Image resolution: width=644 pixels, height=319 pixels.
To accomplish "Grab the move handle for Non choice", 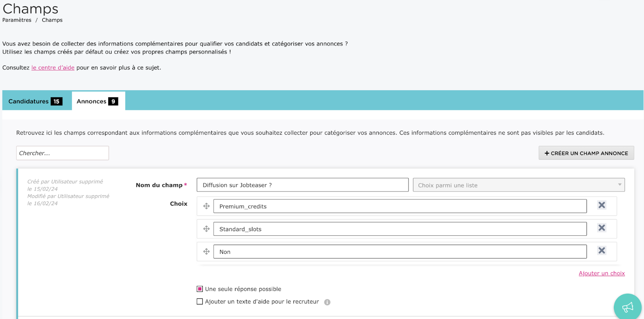I will 206,251.
